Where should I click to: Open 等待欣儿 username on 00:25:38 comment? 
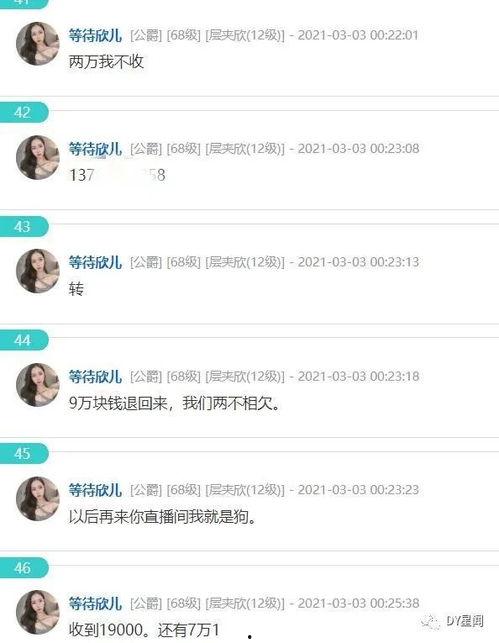pos(95,604)
